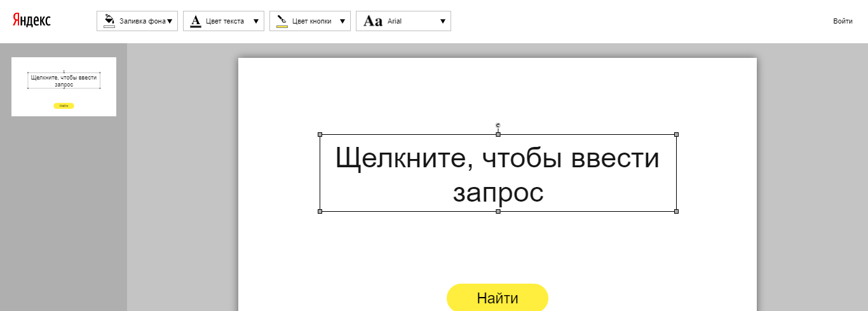
Task: Click the paint bucket background fill icon
Action: tap(109, 21)
